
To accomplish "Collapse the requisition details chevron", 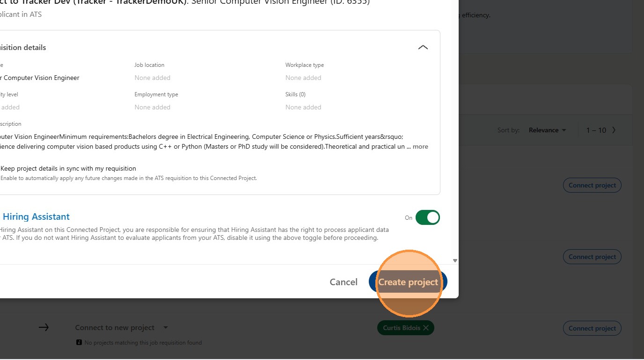I will [423, 48].
